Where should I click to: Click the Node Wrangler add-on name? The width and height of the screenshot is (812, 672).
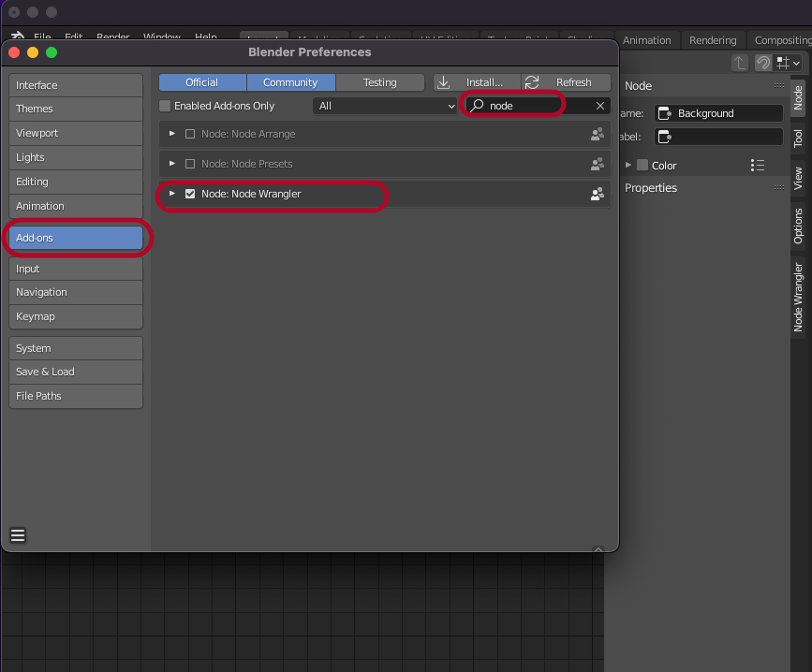(x=251, y=194)
